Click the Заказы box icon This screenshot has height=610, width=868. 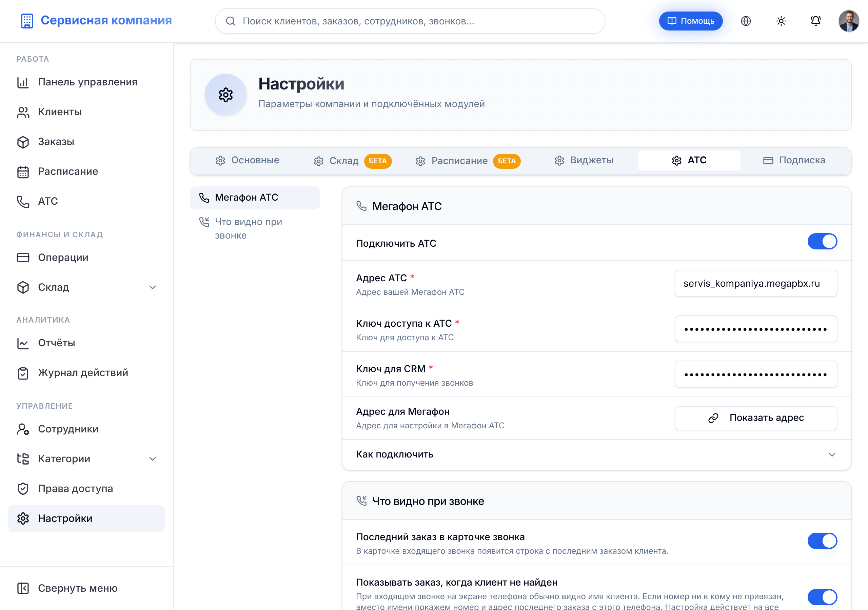(23, 142)
